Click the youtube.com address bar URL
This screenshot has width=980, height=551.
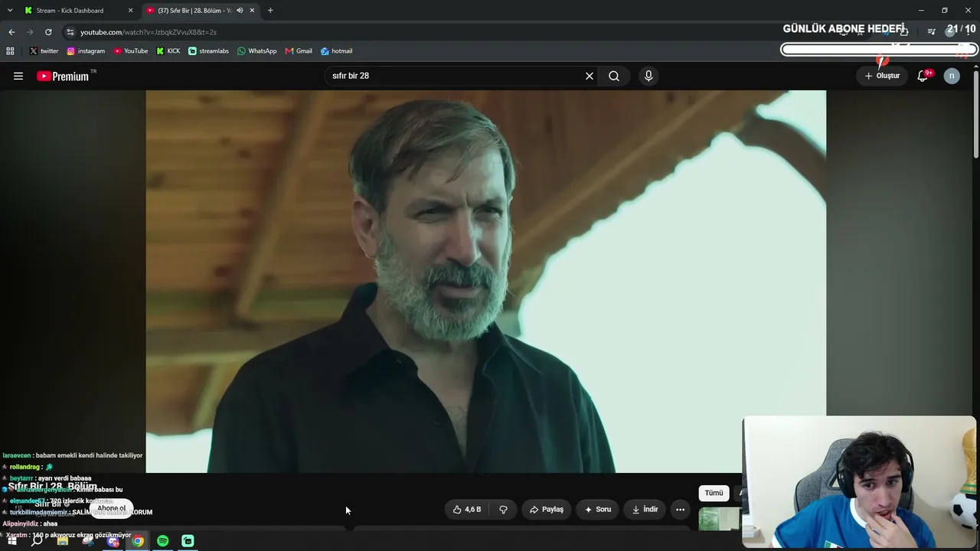(x=149, y=32)
